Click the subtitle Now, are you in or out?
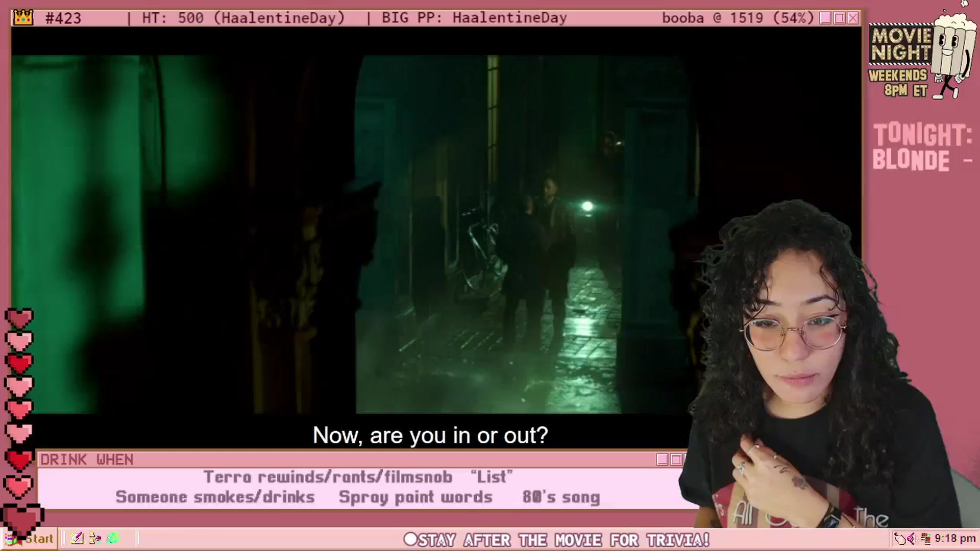980x551 pixels. pos(430,435)
